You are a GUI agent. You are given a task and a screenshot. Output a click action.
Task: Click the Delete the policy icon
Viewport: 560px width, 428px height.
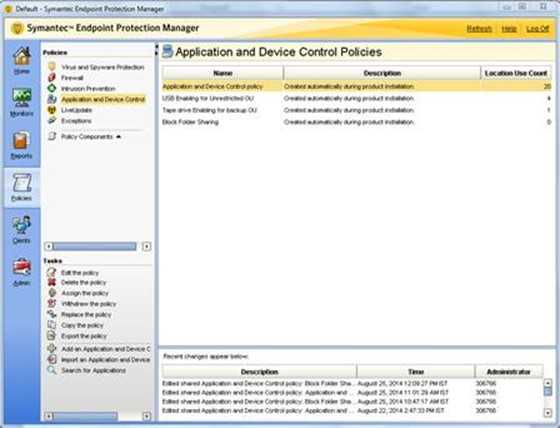point(52,282)
